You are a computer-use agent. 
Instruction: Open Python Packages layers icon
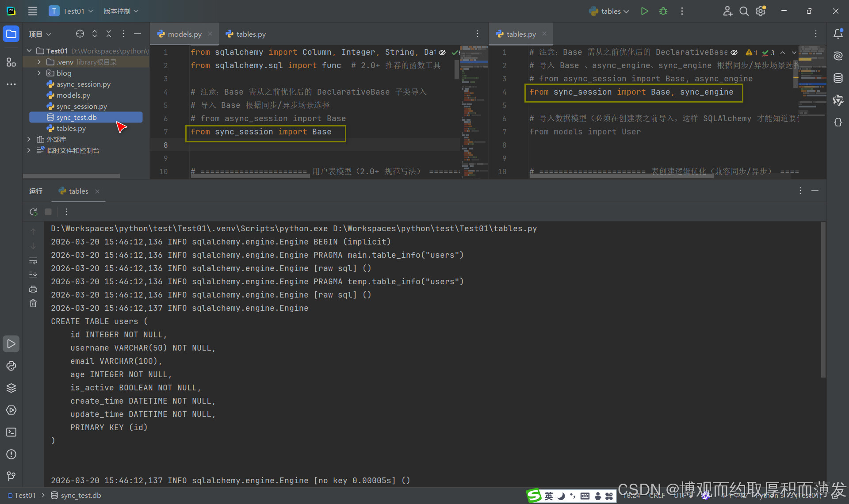11,388
